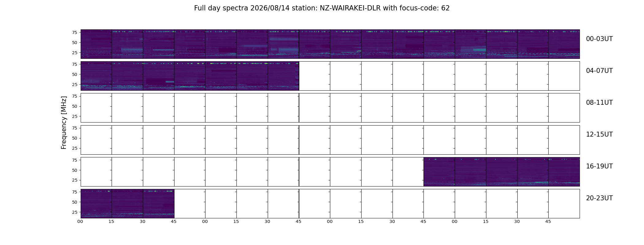Click the leftmost 00 time tick label
This screenshot has width=644, height=245.
pyautogui.click(x=80, y=221)
